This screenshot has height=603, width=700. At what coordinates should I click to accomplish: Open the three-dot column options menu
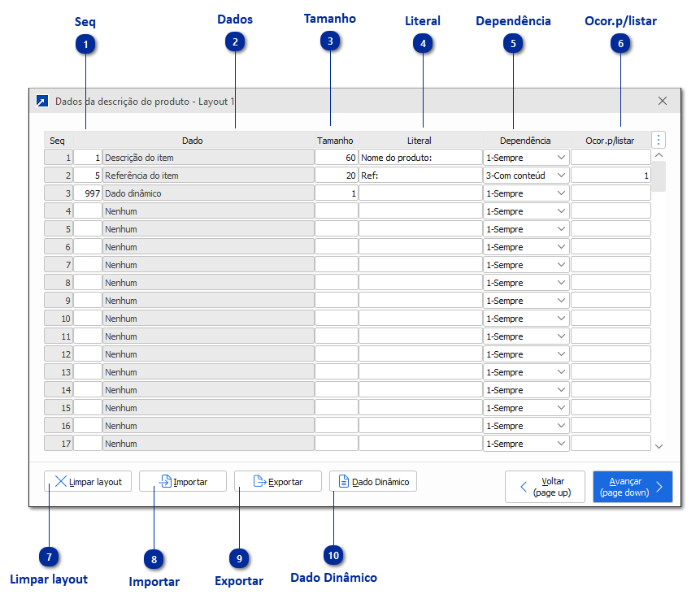[659, 140]
